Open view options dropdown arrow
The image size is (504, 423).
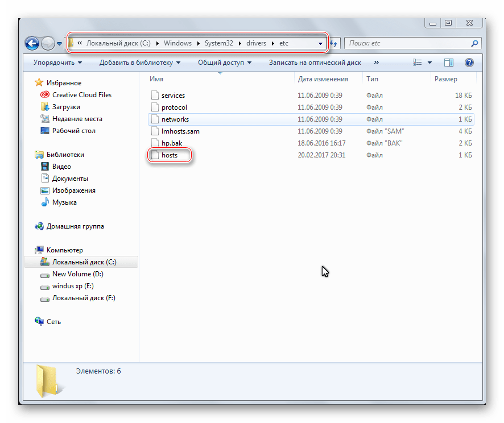click(429, 63)
